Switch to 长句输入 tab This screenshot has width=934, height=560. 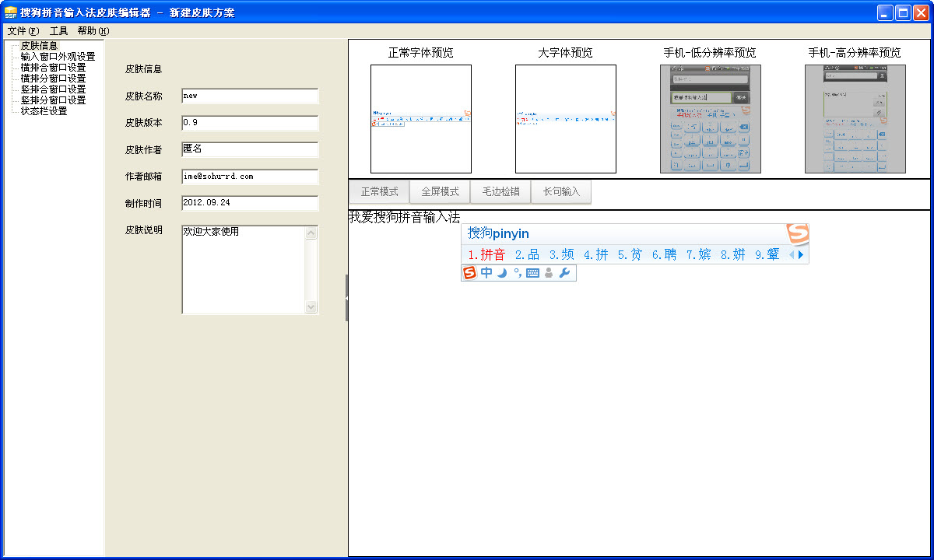click(560, 191)
